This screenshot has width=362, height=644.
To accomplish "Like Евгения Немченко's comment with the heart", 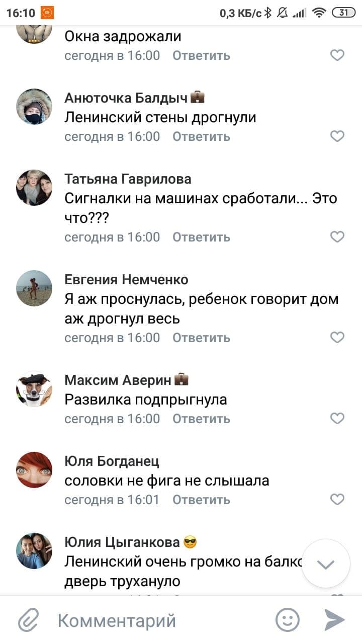I will point(337,338).
